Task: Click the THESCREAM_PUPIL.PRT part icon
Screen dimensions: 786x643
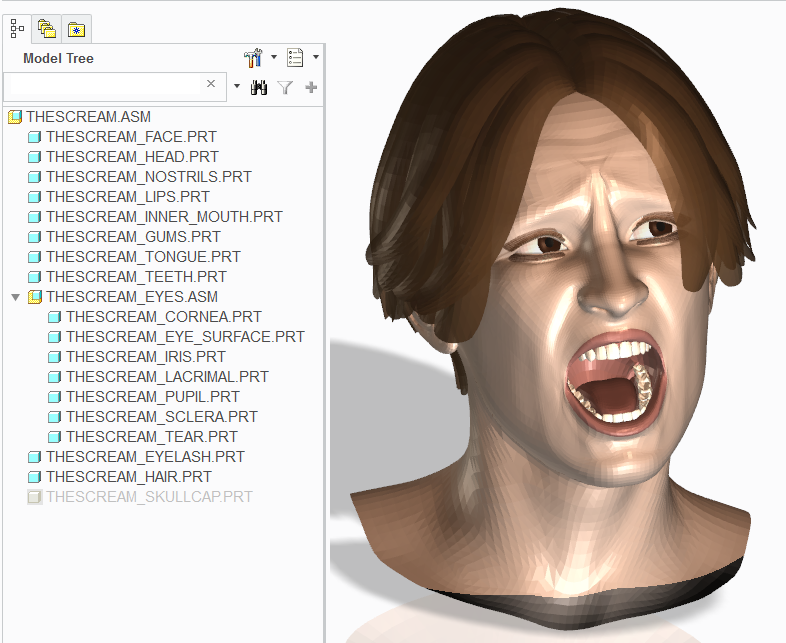Action: point(54,397)
